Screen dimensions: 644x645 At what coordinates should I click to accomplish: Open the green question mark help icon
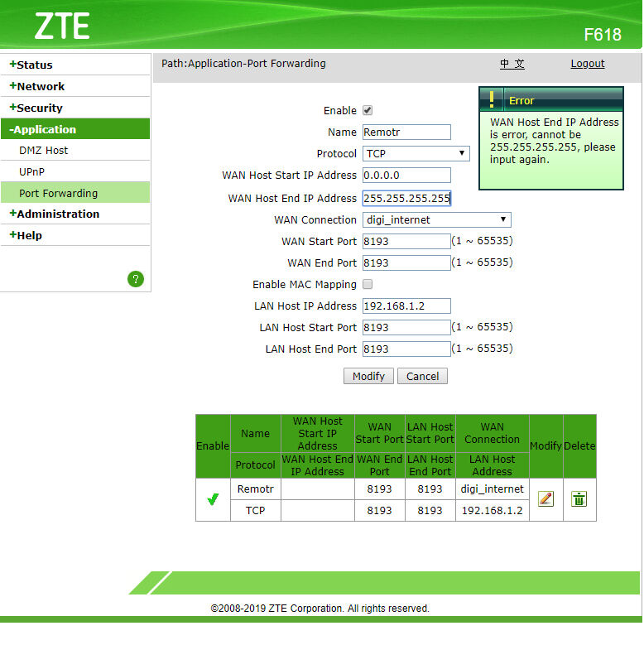[136, 279]
